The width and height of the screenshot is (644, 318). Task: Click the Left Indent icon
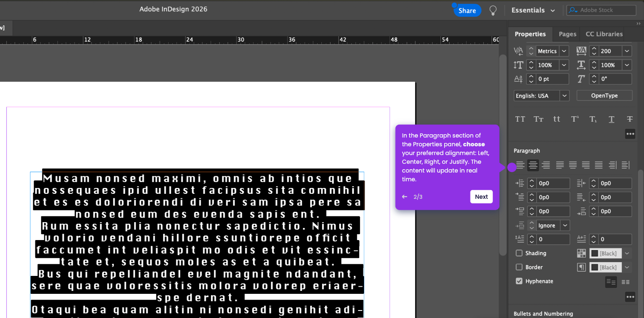tap(520, 183)
